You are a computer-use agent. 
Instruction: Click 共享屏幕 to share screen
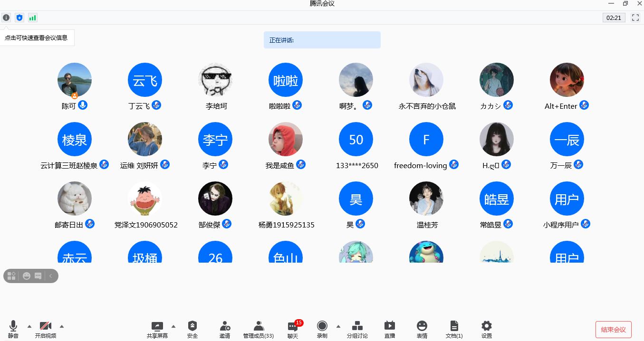tap(157, 329)
